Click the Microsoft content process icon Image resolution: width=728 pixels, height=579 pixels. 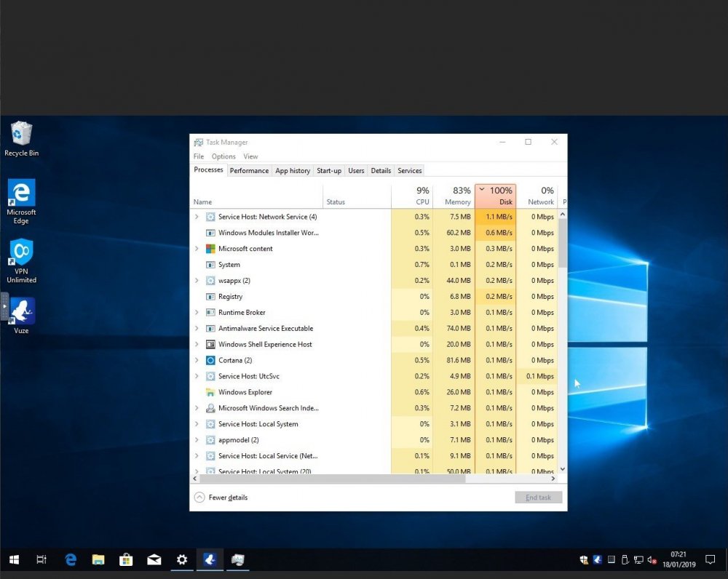(210, 249)
